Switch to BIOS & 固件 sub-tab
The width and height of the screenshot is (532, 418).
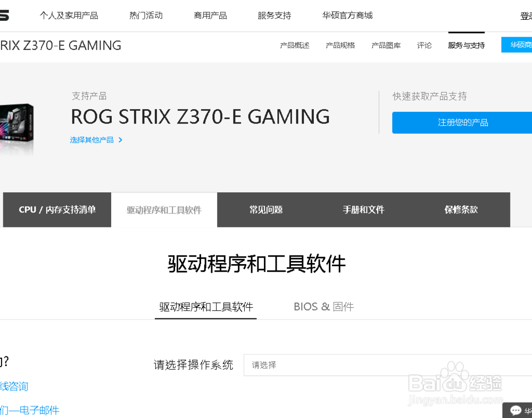[x=323, y=307]
